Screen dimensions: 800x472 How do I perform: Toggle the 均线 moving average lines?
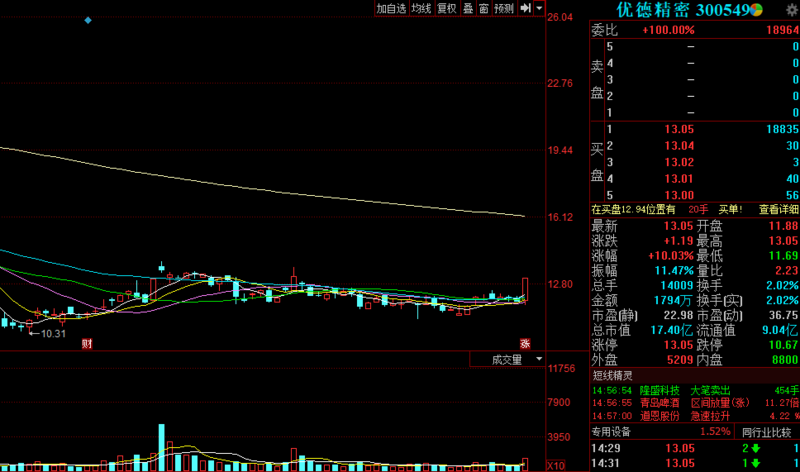pos(421,8)
